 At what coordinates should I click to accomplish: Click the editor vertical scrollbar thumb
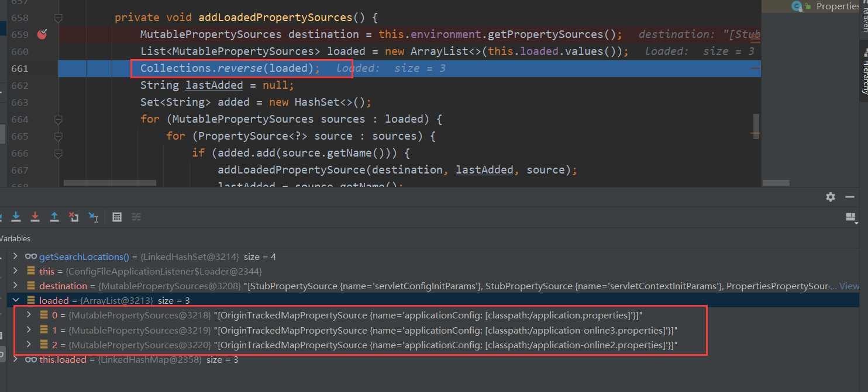(756, 125)
